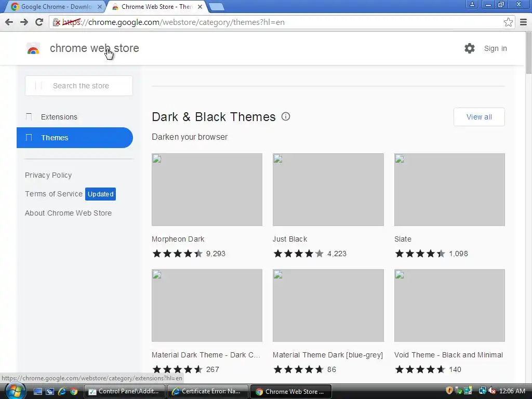Open the Terms of Service link

(54, 194)
